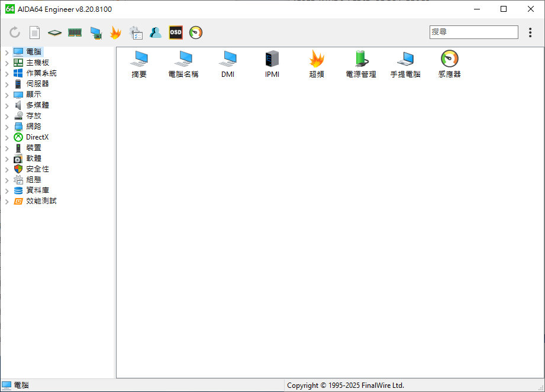The image size is (545, 392).
Task: Select 安全性 in the sidebar tree
Action: (37, 169)
